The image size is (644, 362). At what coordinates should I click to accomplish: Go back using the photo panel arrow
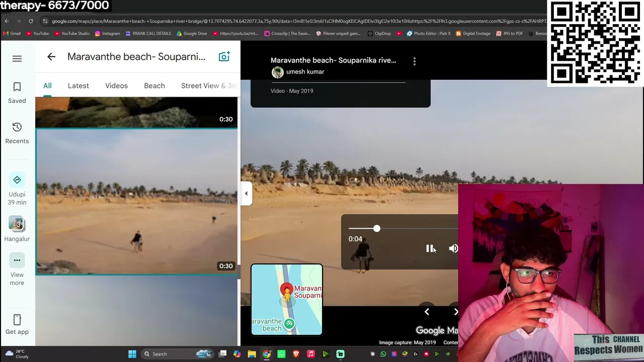[51, 57]
